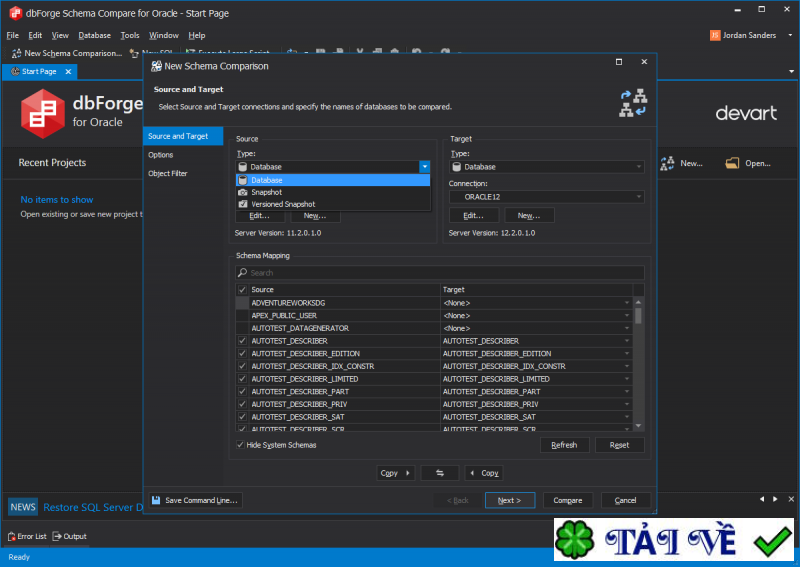Viewport: 800px width, 567px height.
Task: Click the swap source and target icon button
Action: (x=439, y=473)
